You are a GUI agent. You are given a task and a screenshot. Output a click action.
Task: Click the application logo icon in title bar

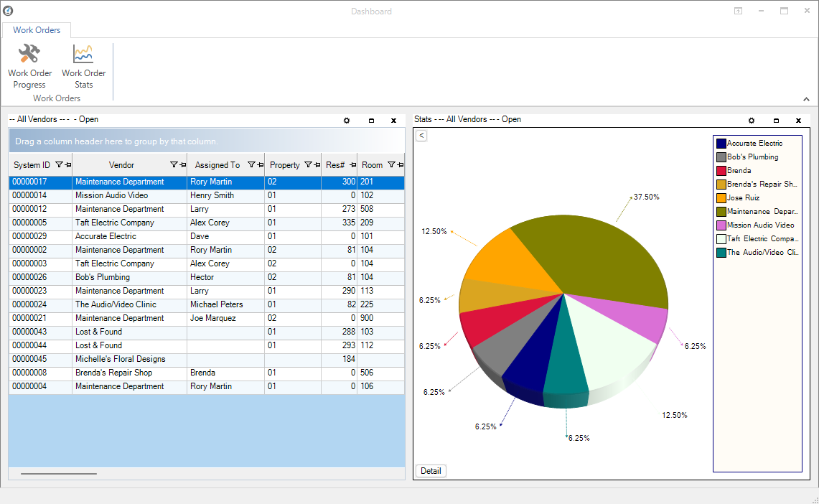8,11
